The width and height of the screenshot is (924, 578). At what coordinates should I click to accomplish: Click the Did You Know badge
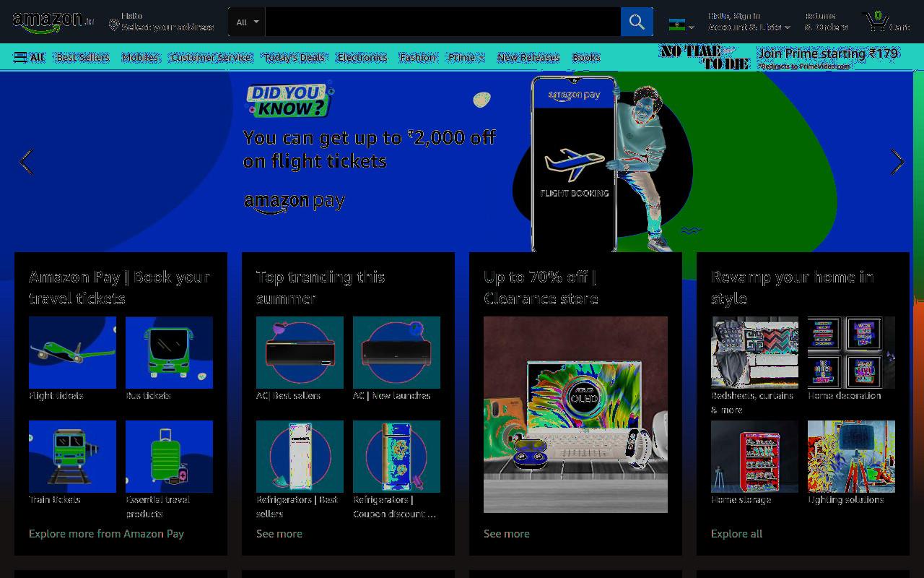coord(290,100)
